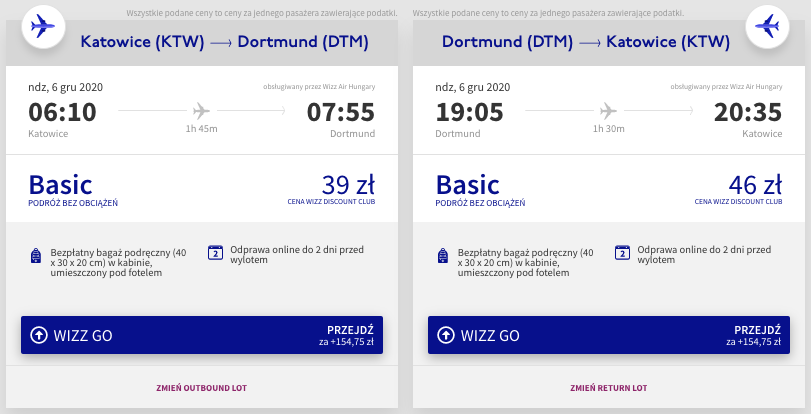811x414 pixels.
Task: Click the Katowice (KTW) → Dortmund (DTM) header
Action: point(224,43)
